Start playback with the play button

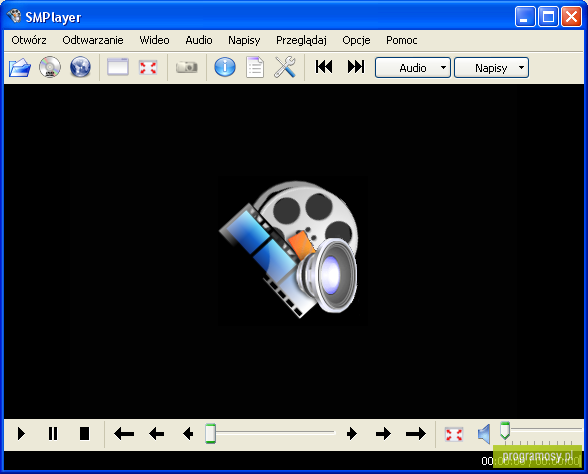(x=21, y=434)
